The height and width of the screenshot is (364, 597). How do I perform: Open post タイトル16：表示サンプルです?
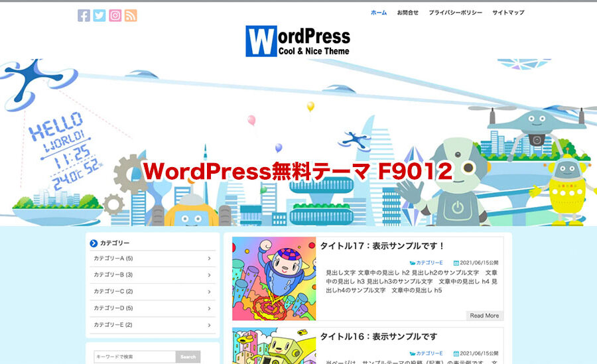pos(379,337)
